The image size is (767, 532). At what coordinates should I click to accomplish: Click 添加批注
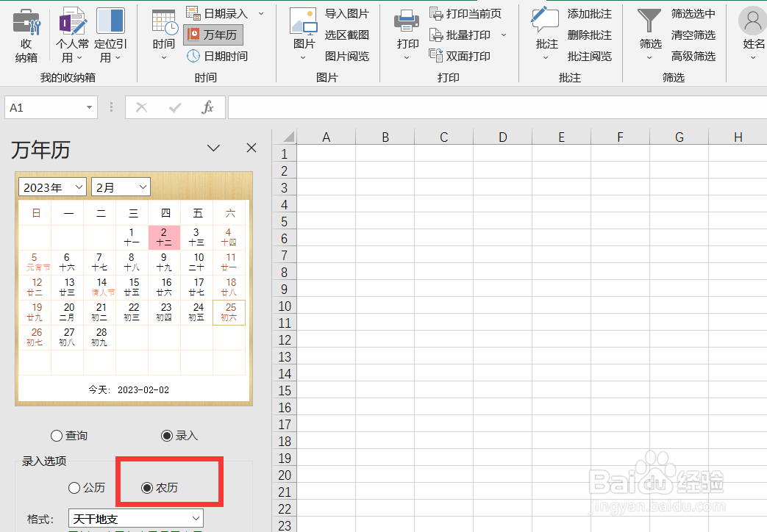tap(590, 14)
